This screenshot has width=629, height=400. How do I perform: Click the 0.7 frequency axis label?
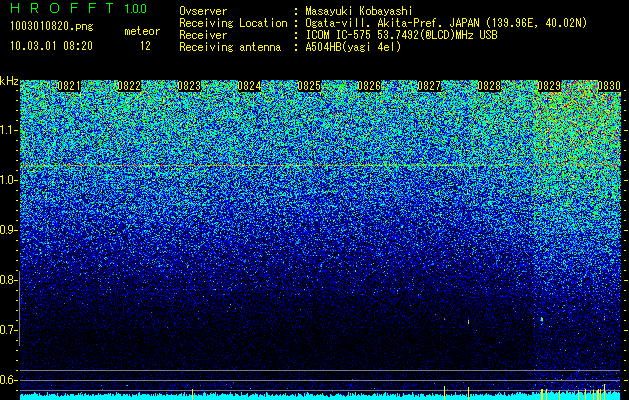point(8,330)
